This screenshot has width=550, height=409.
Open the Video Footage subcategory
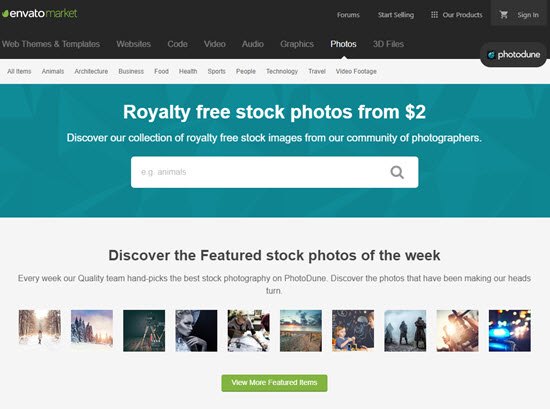pos(356,71)
